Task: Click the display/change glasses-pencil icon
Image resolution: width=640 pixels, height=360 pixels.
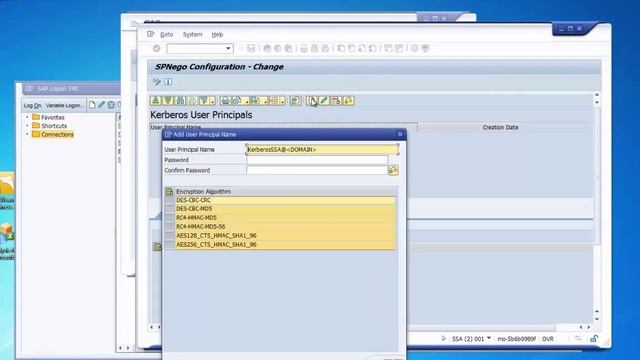Action: (x=157, y=82)
